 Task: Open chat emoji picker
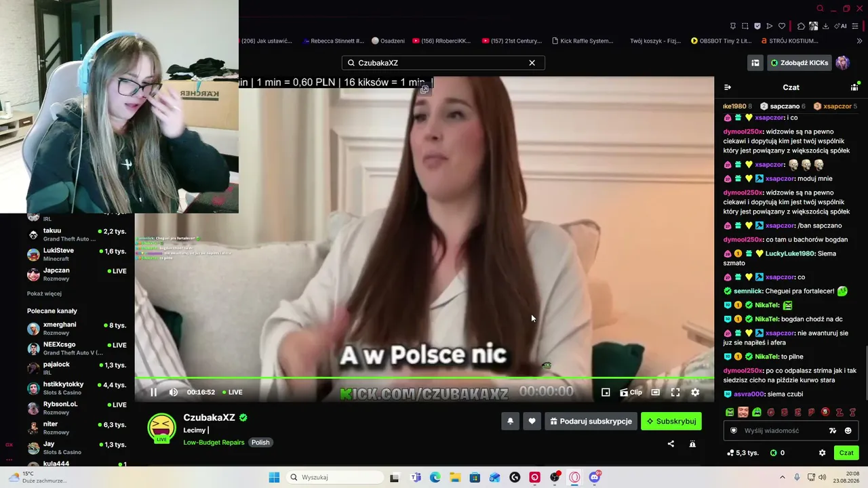(848, 430)
